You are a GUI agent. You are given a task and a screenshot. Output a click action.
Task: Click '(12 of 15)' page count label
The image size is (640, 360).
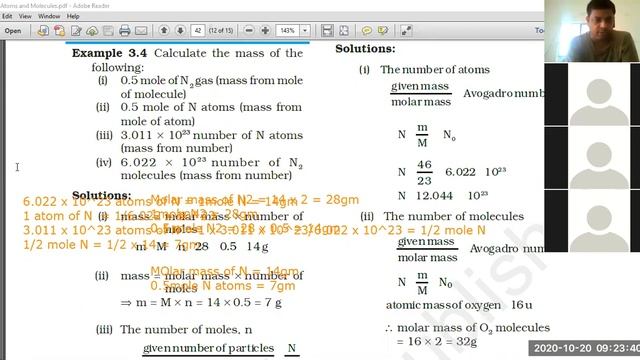(221, 31)
